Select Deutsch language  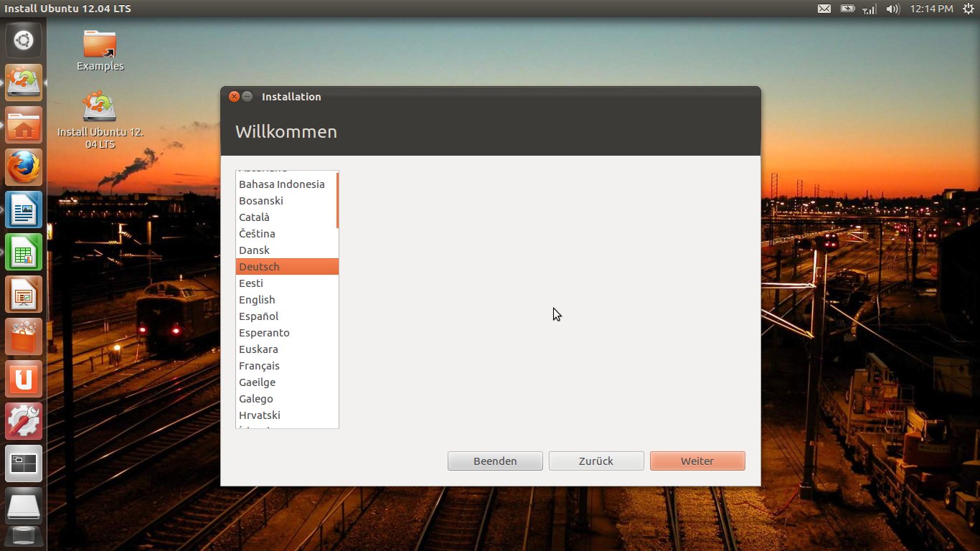coord(287,267)
